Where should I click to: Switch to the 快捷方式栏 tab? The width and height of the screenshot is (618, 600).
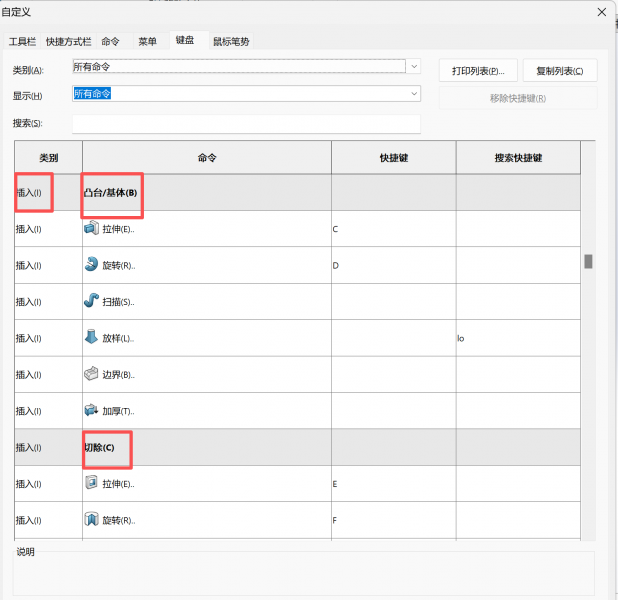68,41
